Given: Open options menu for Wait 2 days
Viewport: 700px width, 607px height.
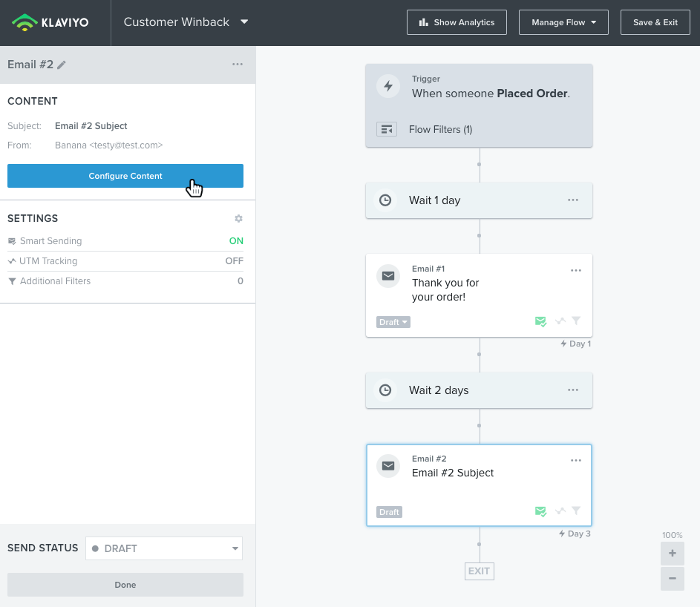Looking at the screenshot, I should pyautogui.click(x=573, y=390).
